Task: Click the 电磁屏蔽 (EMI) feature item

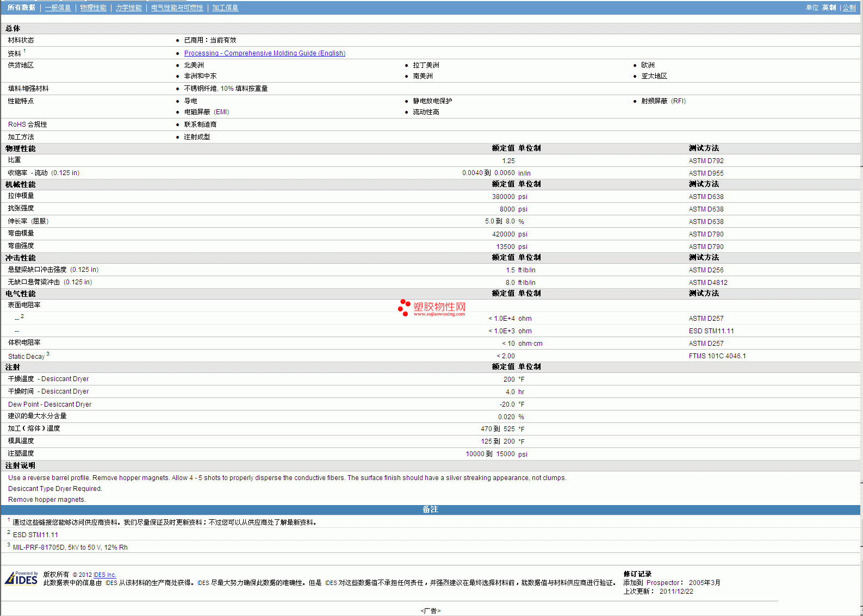Action: click(207, 112)
